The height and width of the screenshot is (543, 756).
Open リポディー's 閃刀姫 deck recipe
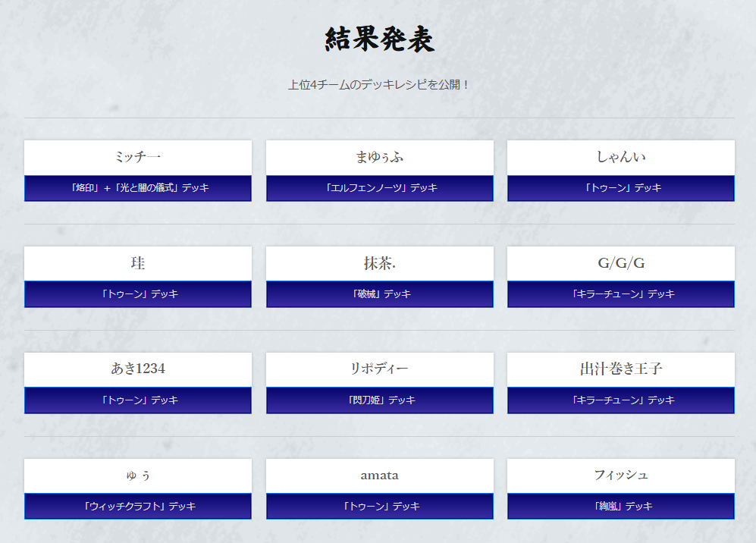[379, 400]
